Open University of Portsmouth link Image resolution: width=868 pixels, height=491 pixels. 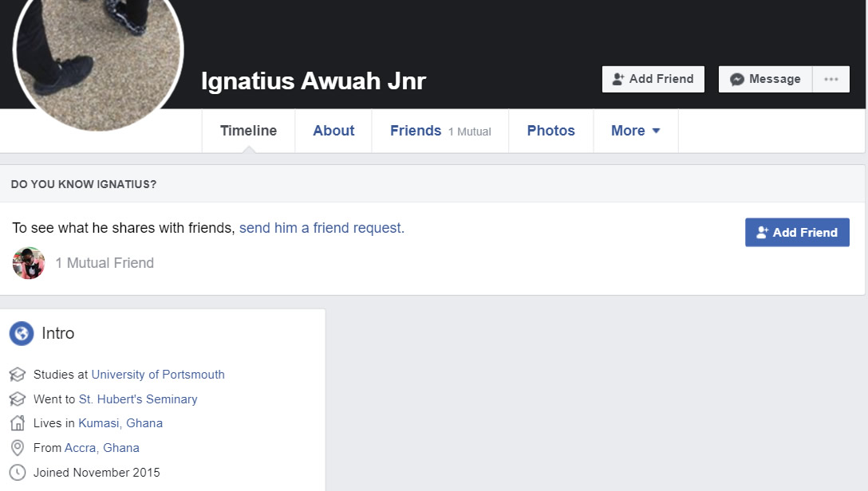point(158,375)
